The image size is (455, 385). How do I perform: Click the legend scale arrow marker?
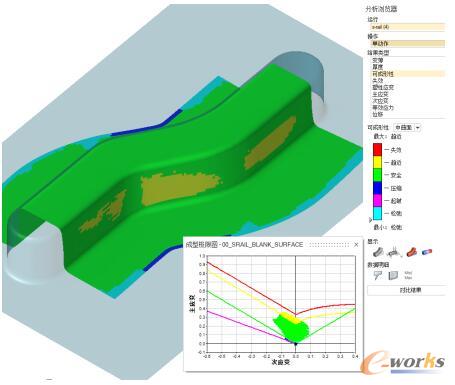point(370,220)
